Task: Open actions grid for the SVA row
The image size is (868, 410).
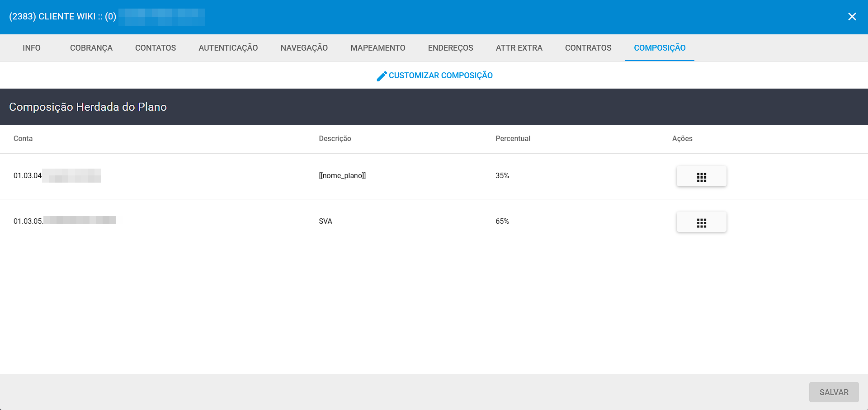Action: coord(701,222)
